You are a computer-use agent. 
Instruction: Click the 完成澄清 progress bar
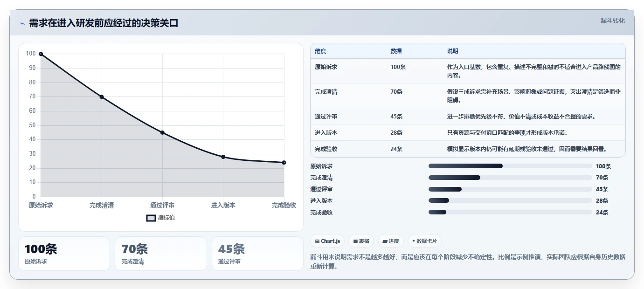click(510, 178)
